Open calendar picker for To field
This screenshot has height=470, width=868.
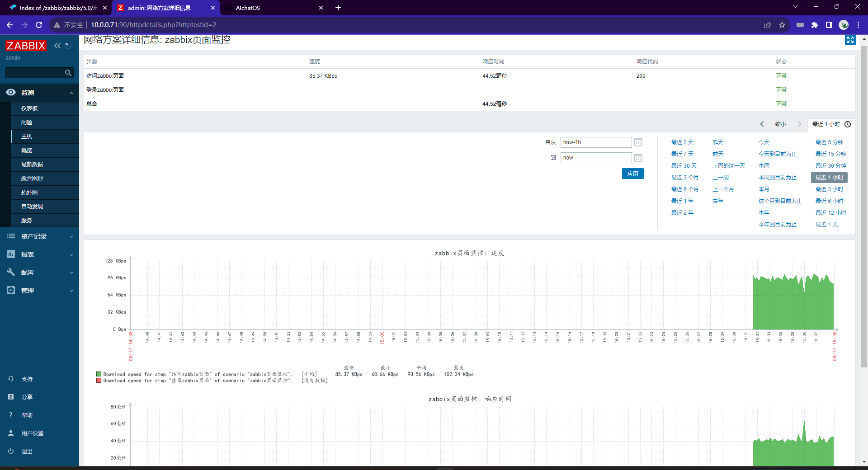pos(638,158)
